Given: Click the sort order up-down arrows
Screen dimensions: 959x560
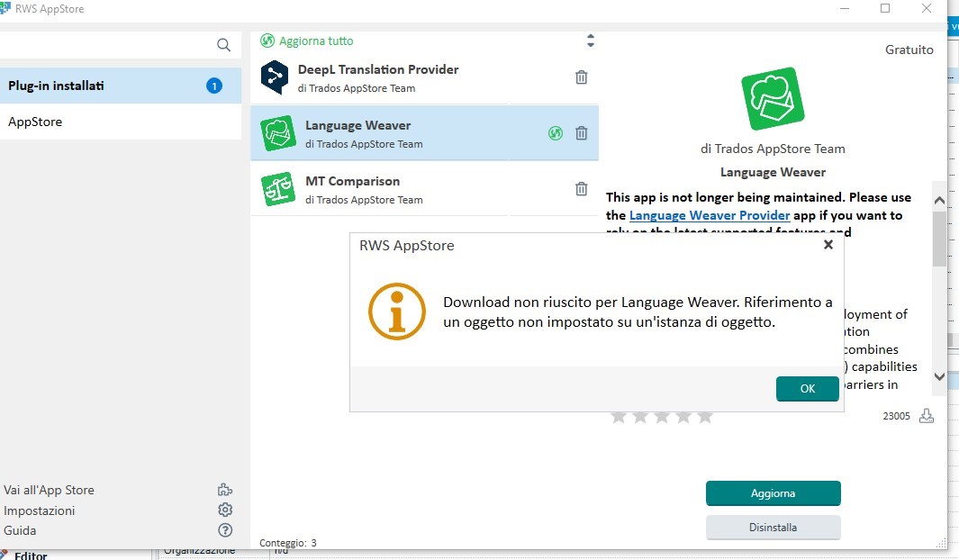Looking at the screenshot, I should [590, 41].
